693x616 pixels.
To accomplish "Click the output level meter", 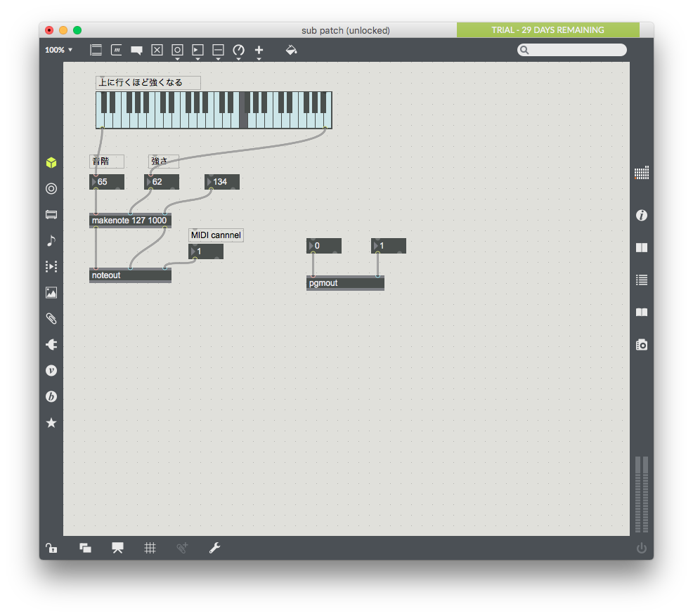I will click(x=642, y=494).
